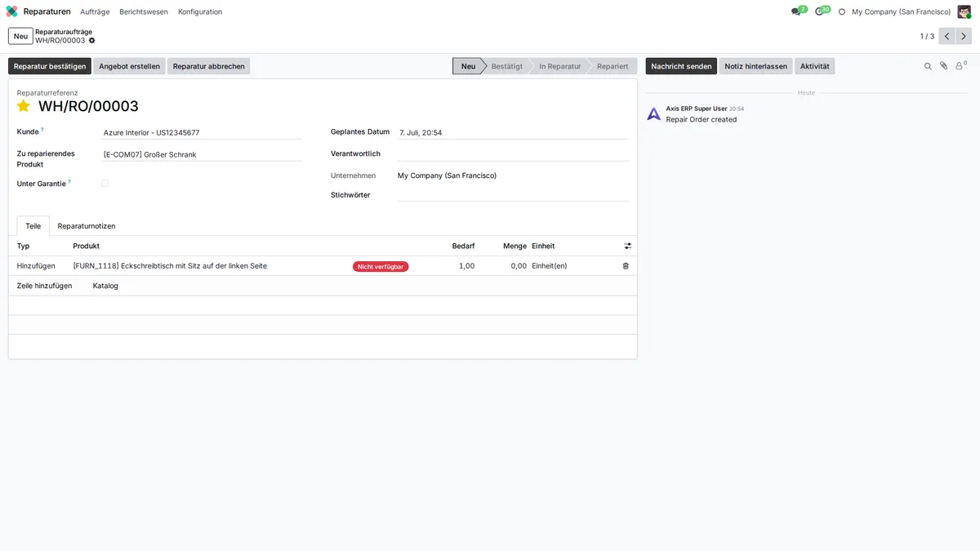Open the Reparaturaufträge breadcrumb link
Viewport: 980px width, 551px height.
point(64,32)
